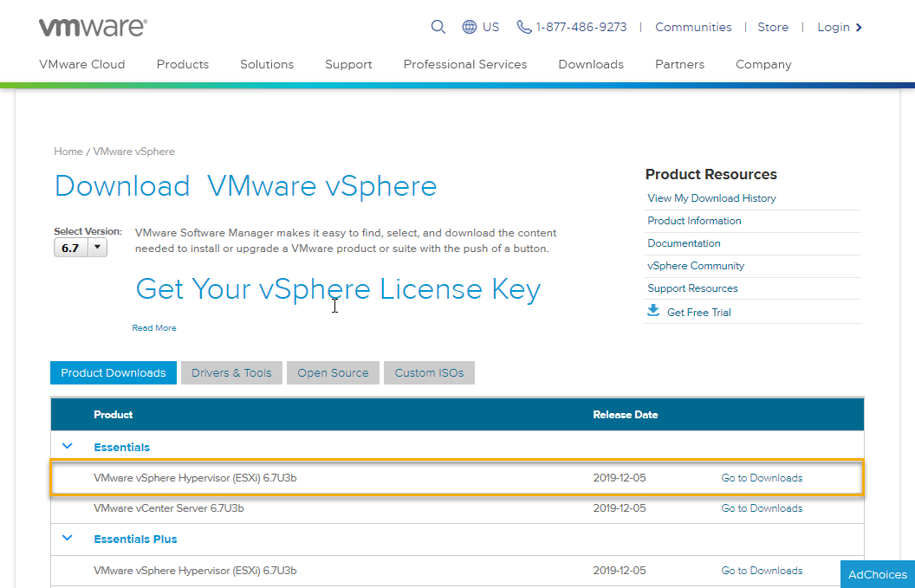Image resolution: width=915 pixels, height=588 pixels.
Task: Click the globe region icon
Action: (x=469, y=27)
